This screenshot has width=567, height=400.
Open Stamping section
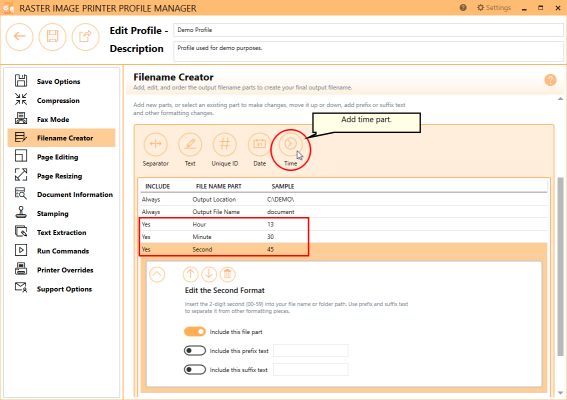(61, 213)
